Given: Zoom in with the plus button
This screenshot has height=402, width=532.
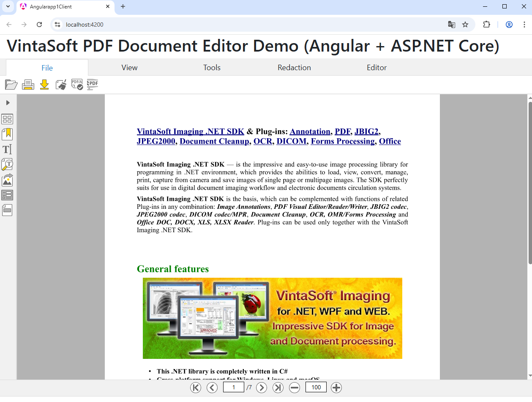Looking at the screenshot, I should [x=336, y=387].
